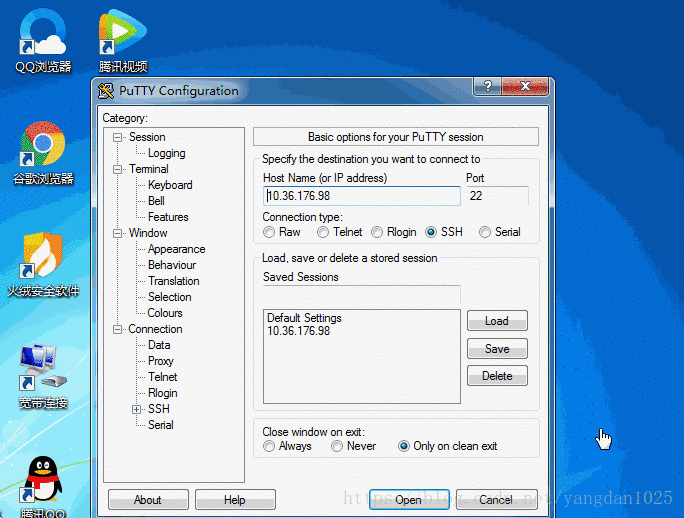Select the Connection category
Image resolution: width=684 pixels, height=518 pixels.
155,329
